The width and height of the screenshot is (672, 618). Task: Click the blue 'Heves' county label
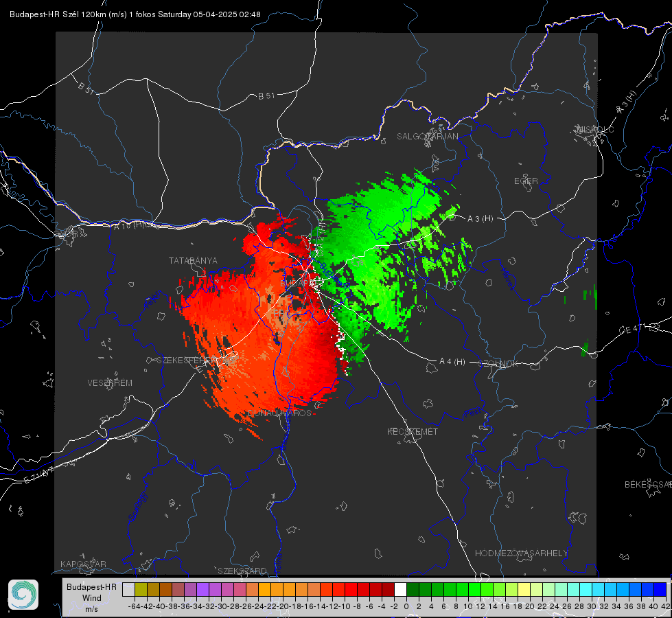pyautogui.click(x=507, y=279)
